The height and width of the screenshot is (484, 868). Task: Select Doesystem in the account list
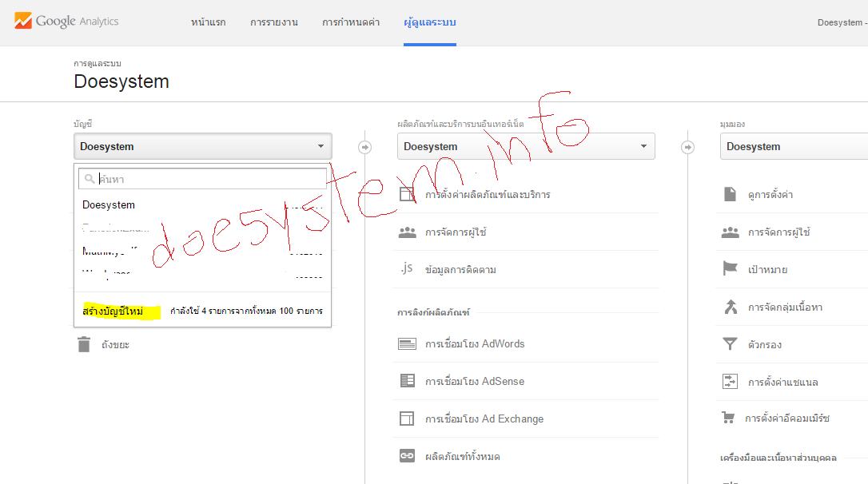click(x=109, y=204)
